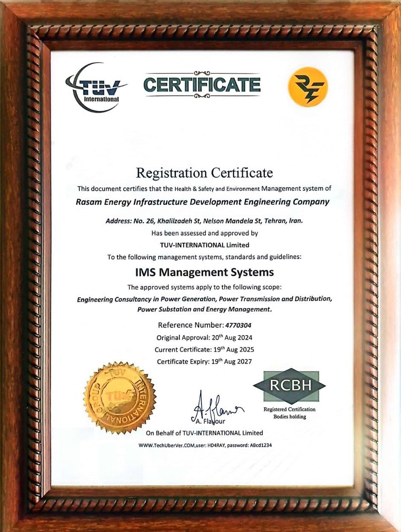401x532 pixels.
Task: Click the Registration Certificate heading
Action: (204, 173)
